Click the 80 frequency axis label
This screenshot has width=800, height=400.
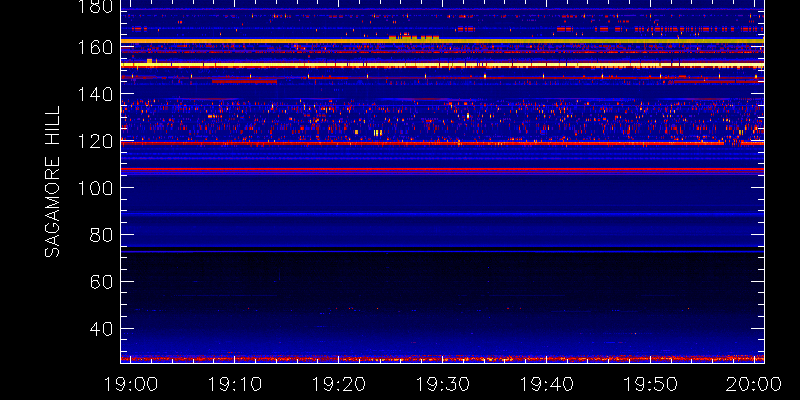(101, 235)
